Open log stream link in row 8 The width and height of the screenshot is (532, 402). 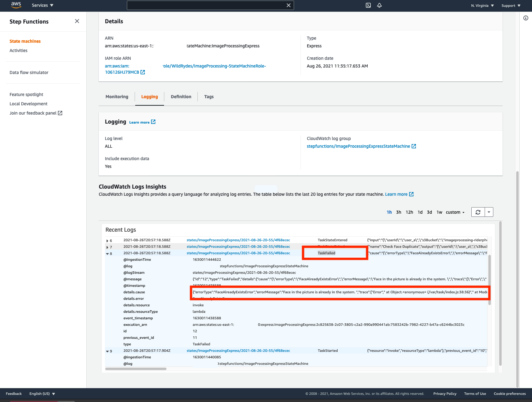(238, 253)
